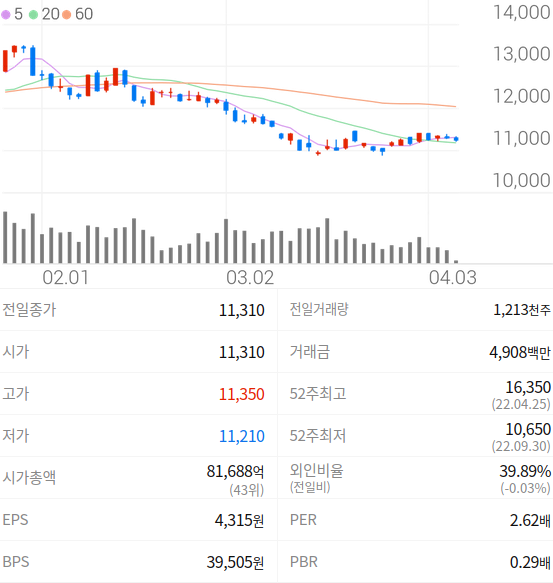Click the 저가 label
The height and width of the screenshot is (583, 553).
(x=16, y=436)
